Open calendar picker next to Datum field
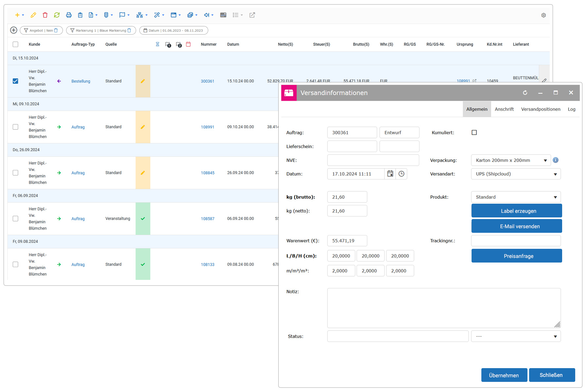 pos(390,174)
